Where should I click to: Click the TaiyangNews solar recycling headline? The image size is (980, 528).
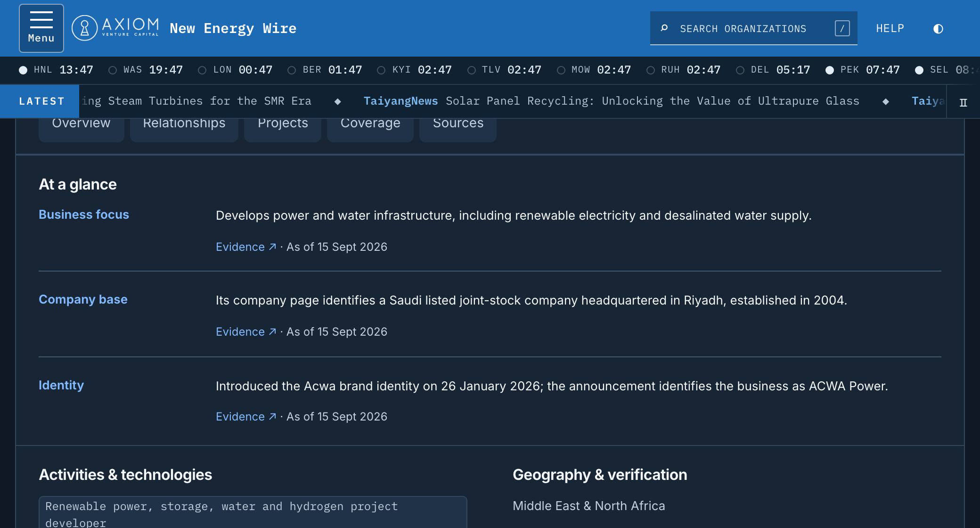pos(611,101)
